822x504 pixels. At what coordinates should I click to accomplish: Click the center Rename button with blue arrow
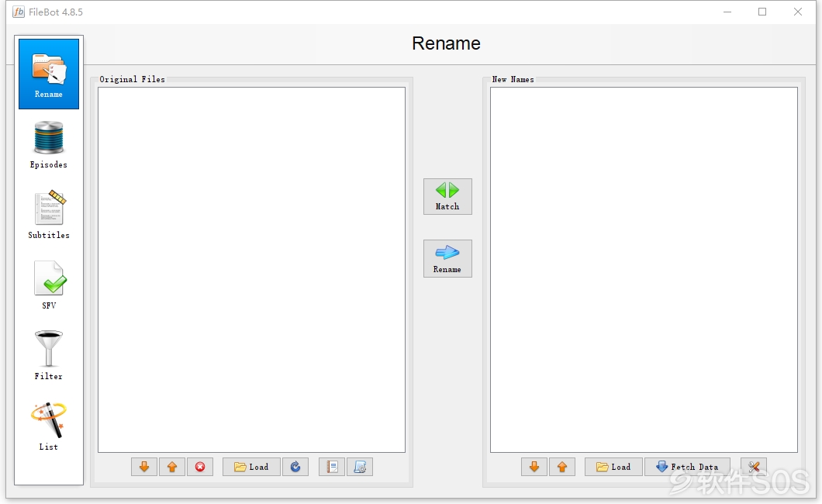[447, 258]
